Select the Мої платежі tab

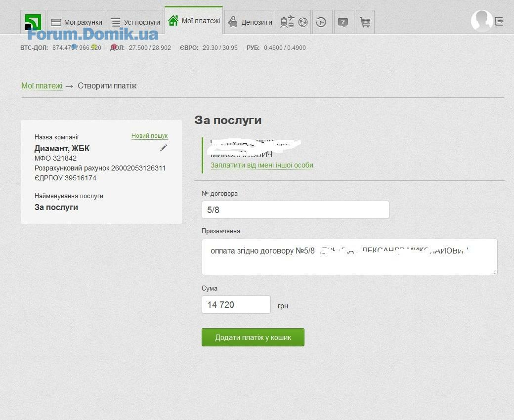pos(194,21)
